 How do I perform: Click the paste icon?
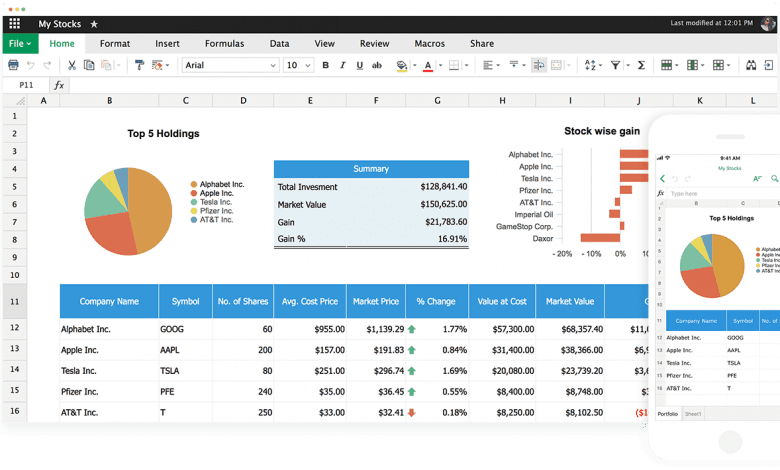[x=106, y=65]
